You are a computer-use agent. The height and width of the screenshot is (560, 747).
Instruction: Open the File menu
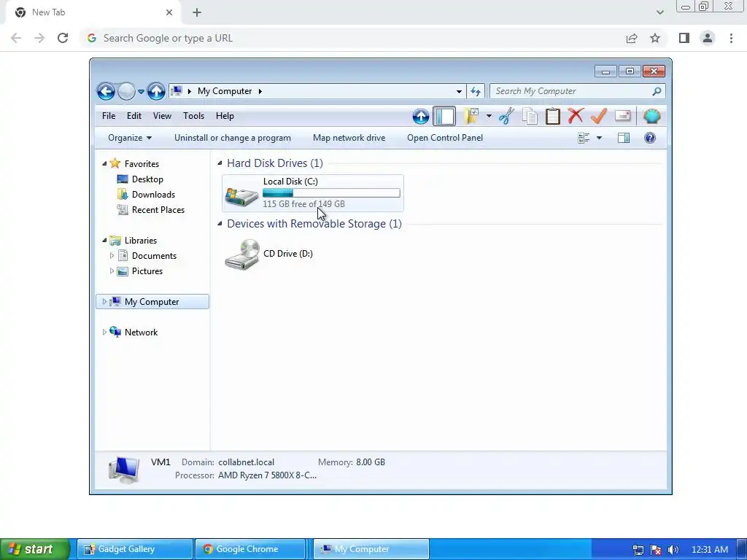[109, 116]
